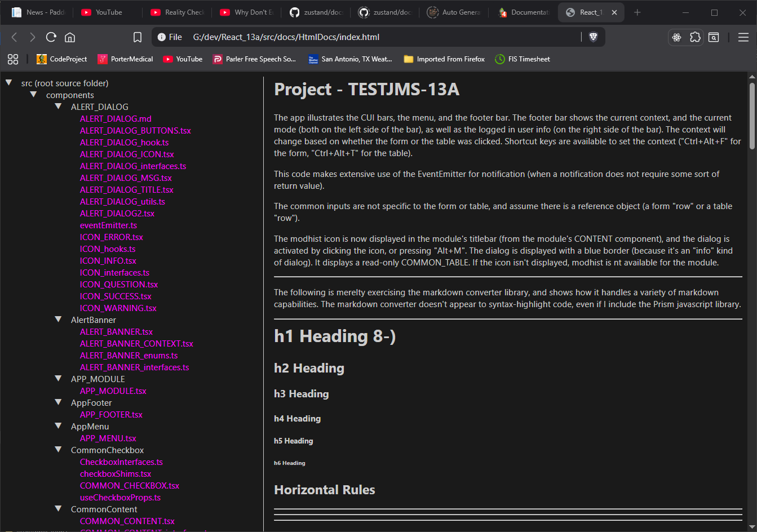The width and height of the screenshot is (757, 532).
Task: Click the page vertical scrollbar thumb
Action: 752,116
